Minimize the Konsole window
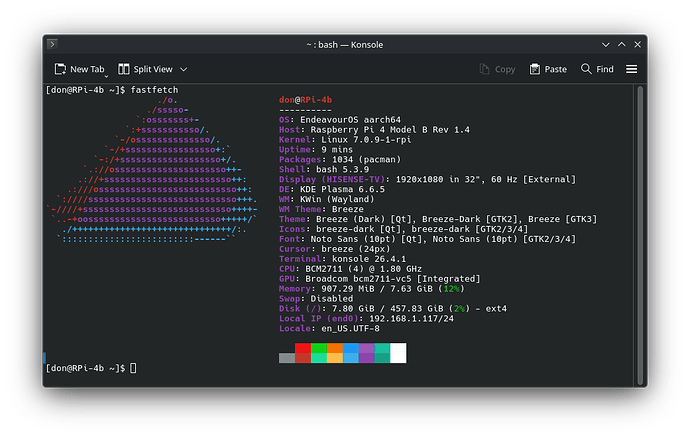The height and width of the screenshot is (438, 690). (x=606, y=44)
